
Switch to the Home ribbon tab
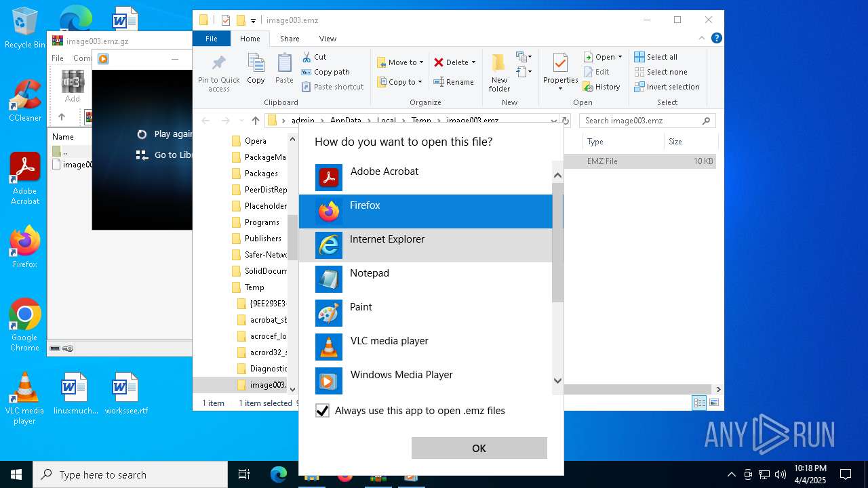250,39
